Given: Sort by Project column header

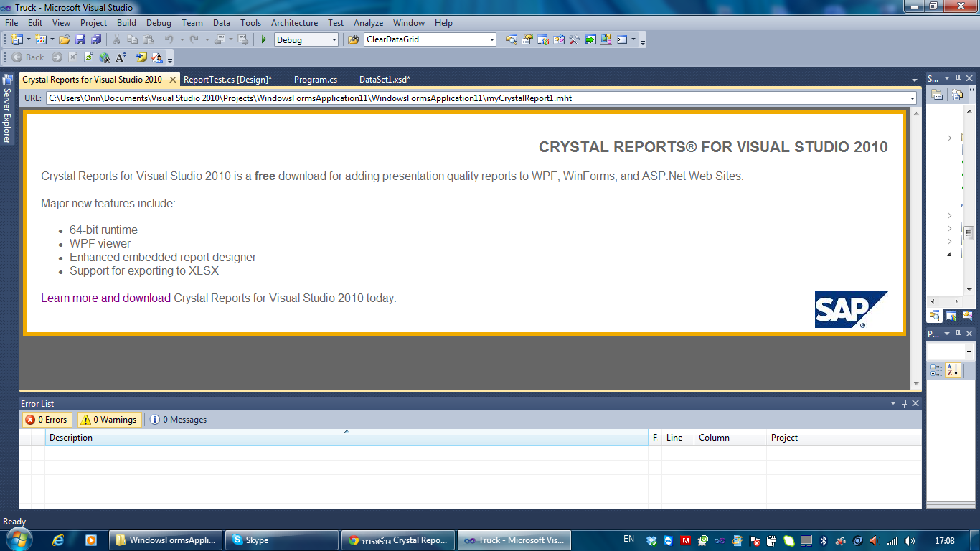Looking at the screenshot, I should coord(844,438).
